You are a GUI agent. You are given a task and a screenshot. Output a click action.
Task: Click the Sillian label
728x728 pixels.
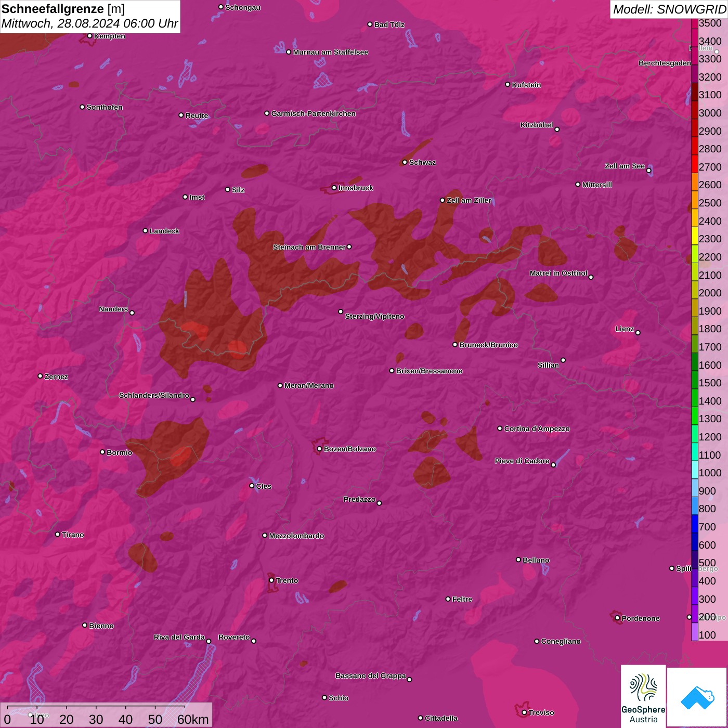548,365
